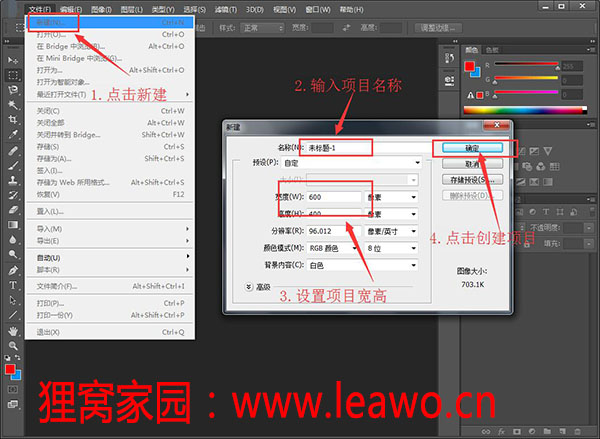The width and height of the screenshot is (600, 439).
Task: Change the screen mode icon
Action: 13,404
